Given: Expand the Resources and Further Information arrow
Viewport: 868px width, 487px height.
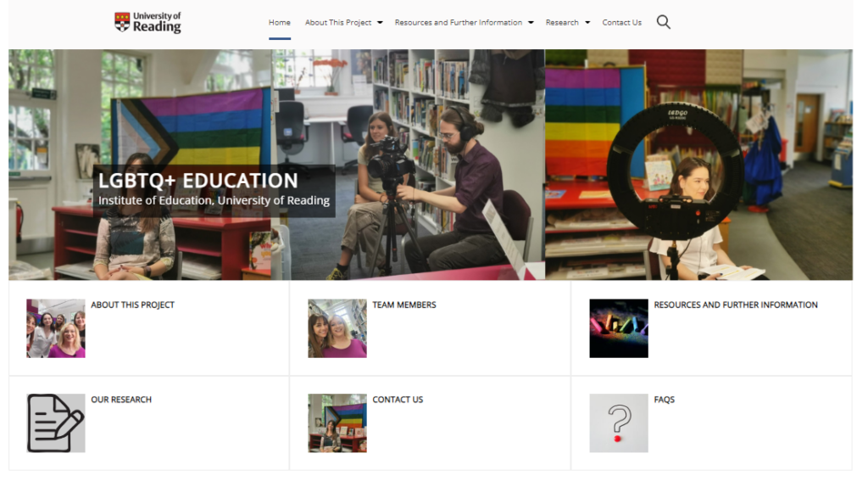Looking at the screenshot, I should (x=531, y=23).
